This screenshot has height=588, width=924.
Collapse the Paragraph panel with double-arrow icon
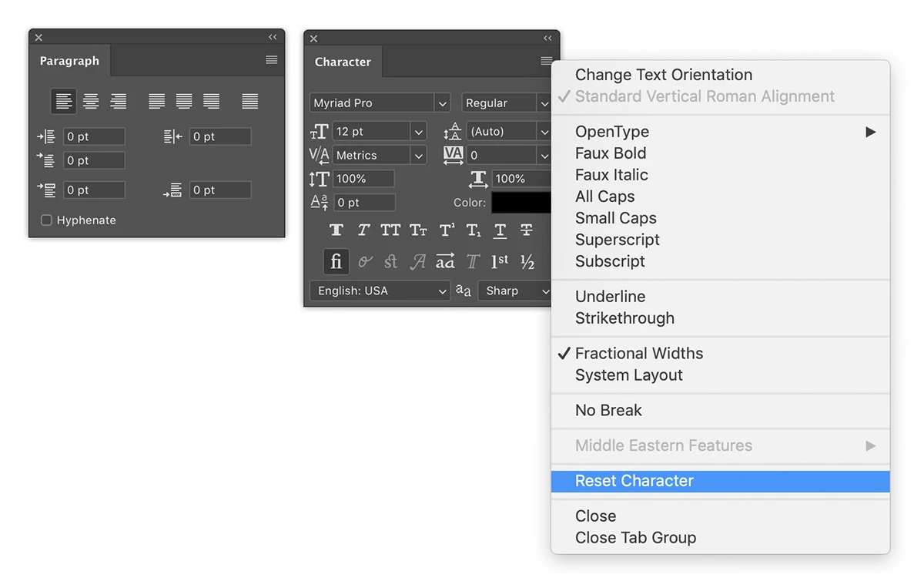[273, 37]
